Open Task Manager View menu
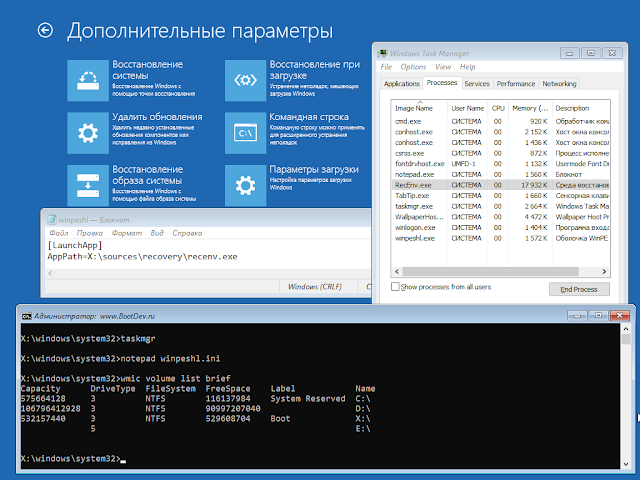 pyautogui.click(x=443, y=67)
